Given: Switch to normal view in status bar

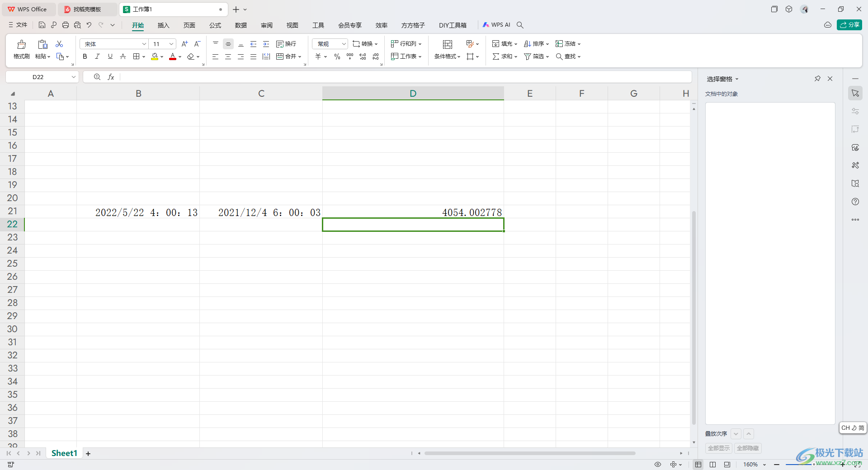Looking at the screenshot, I should click(698, 465).
